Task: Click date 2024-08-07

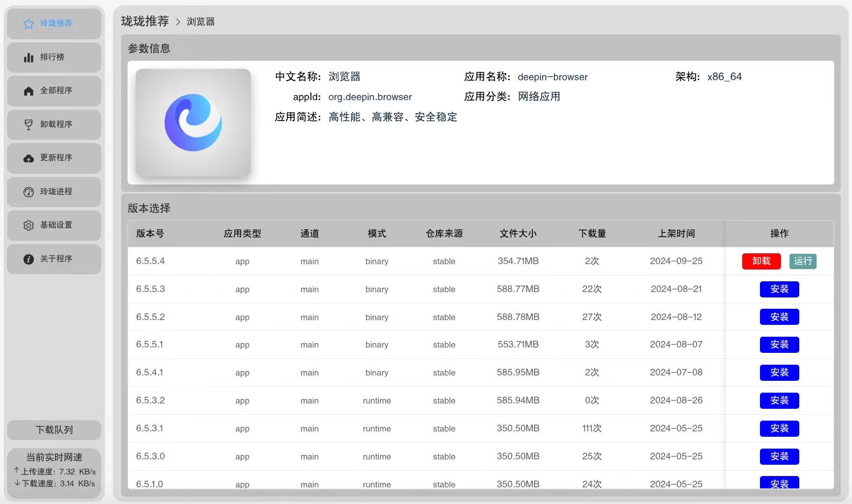Action: [x=676, y=344]
